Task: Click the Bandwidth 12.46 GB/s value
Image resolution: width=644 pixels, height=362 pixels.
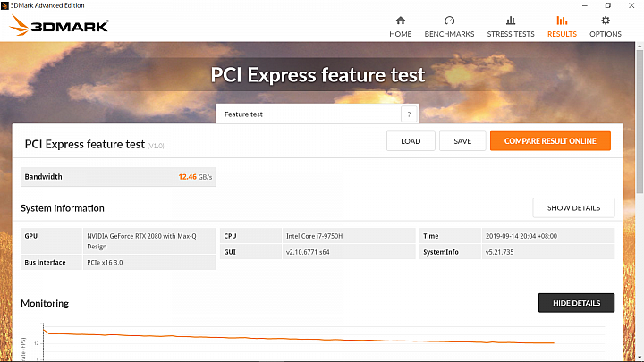Action: coord(196,177)
